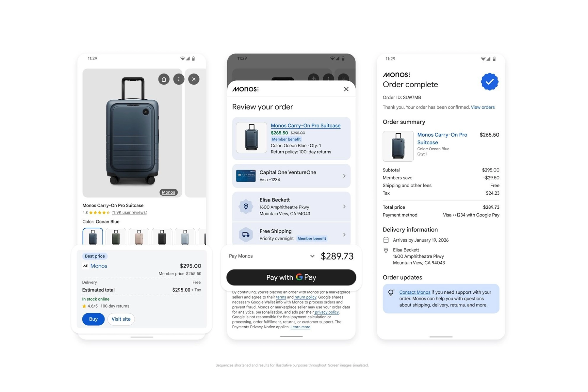Pick the pink suitcase color option
Screen dimensions: 588x392
[x=139, y=236]
